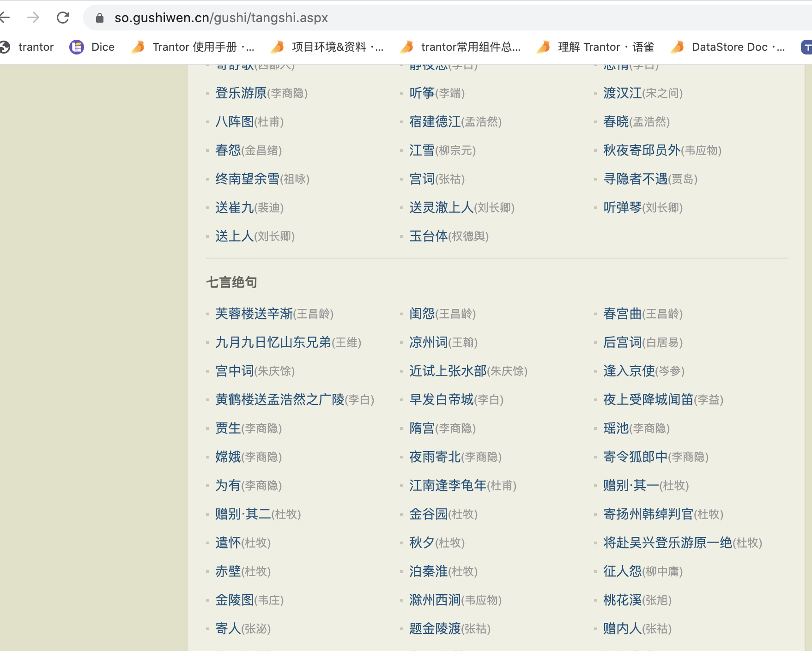Open the Dice bookmark
This screenshot has width=812, height=651.
pos(92,47)
